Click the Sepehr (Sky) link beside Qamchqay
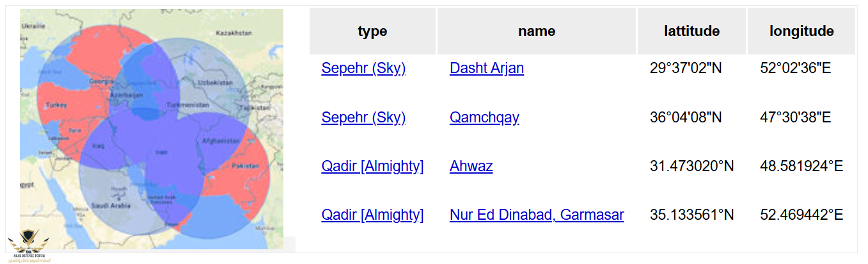 [x=363, y=117]
